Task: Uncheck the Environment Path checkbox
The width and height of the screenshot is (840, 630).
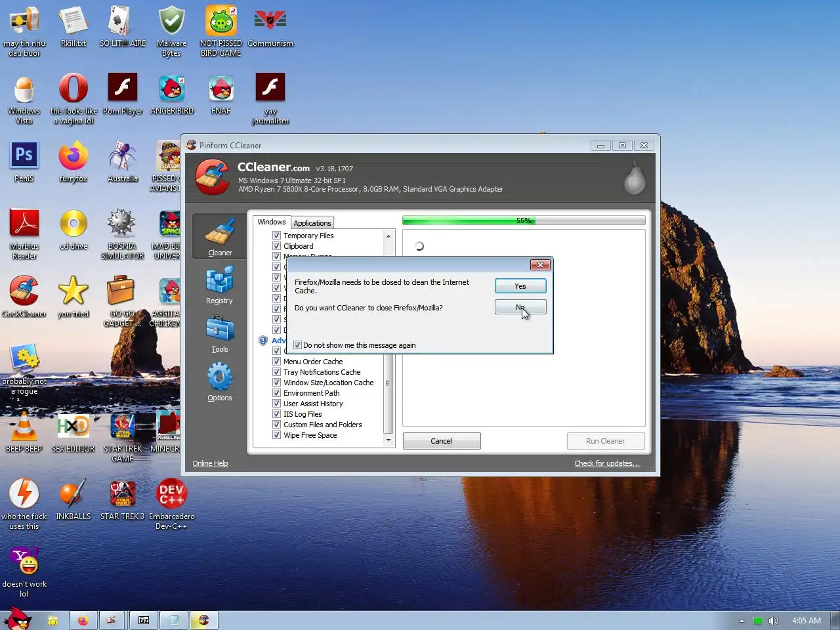Action: tap(276, 393)
